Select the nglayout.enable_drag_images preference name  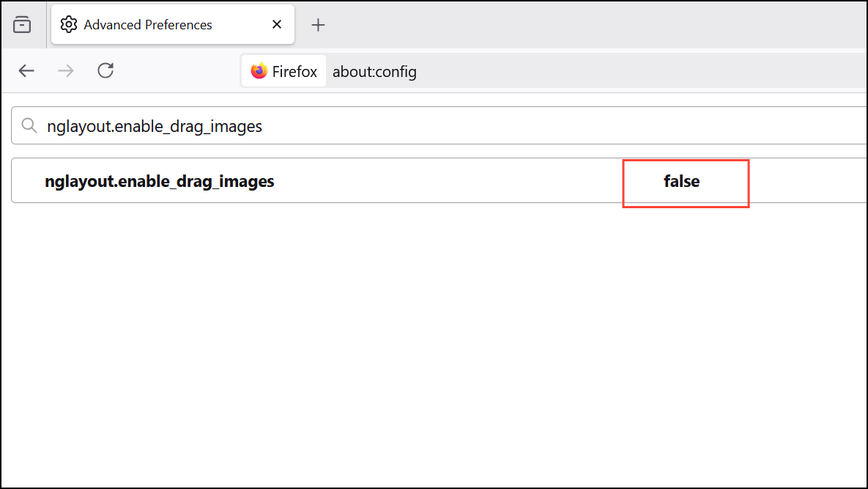click(x=159, y=181)
